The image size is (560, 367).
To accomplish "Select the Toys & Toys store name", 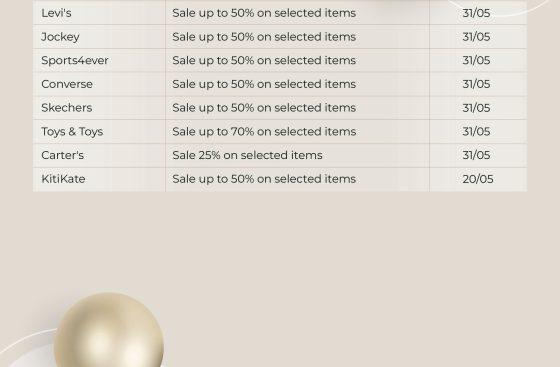I will pos(72,132).
